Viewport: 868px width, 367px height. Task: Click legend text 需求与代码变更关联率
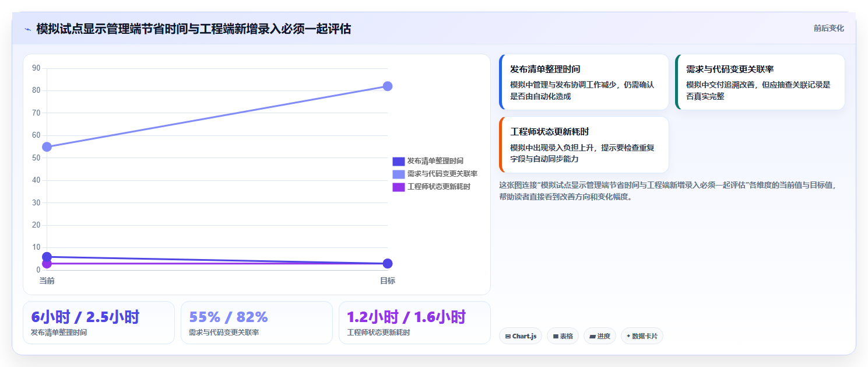442,174
